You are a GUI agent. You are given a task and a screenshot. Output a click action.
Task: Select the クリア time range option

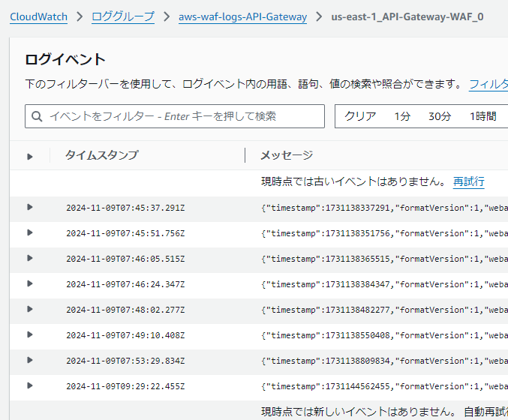(360, 116)
